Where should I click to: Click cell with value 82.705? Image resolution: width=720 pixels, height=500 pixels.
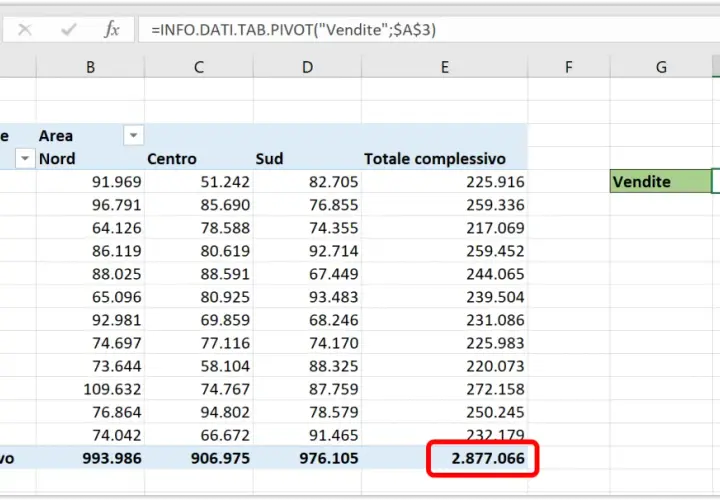(307, 181)
